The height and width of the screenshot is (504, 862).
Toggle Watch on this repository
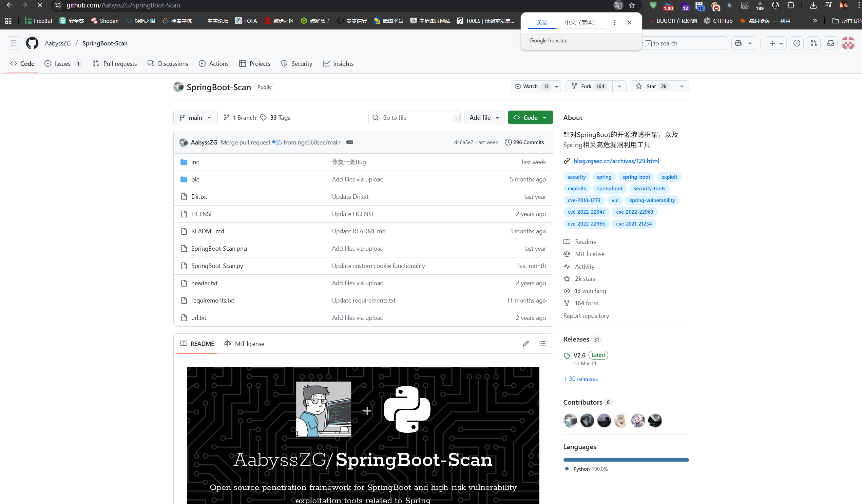click(x=530, y=86)
